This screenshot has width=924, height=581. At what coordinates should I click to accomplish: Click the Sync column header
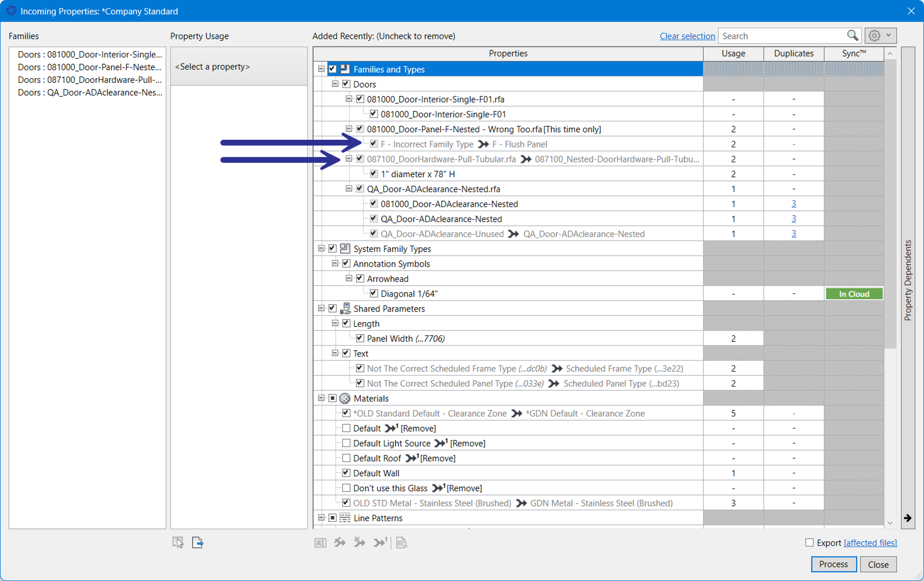pyautogui.click(x=854, y=54)
